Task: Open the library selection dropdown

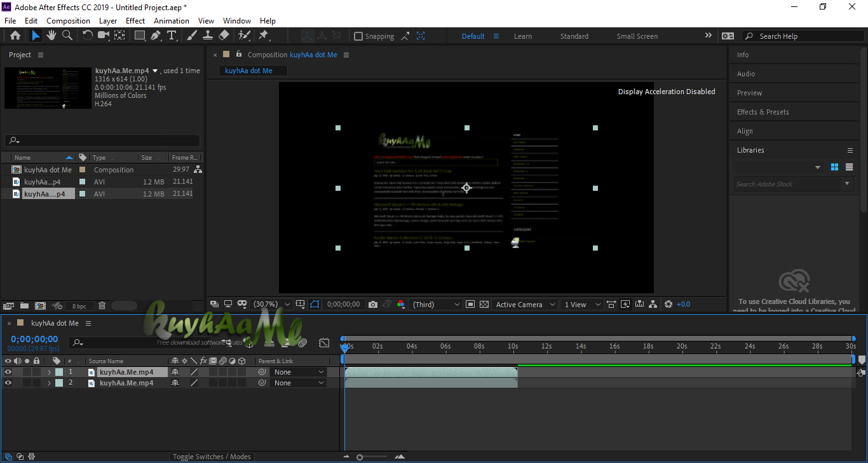Action: tap(778, 167)
